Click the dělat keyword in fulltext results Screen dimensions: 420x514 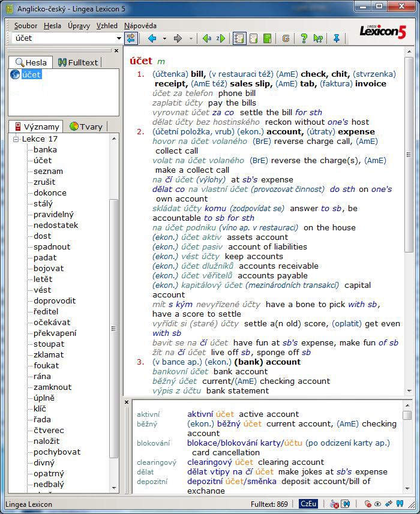(145, 471)
